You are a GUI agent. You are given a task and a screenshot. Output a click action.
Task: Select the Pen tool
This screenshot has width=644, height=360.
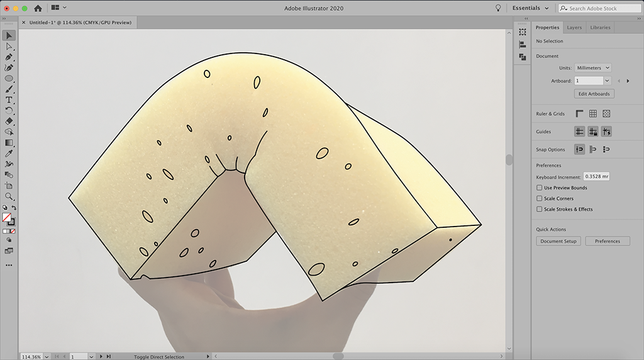[9, 57]
